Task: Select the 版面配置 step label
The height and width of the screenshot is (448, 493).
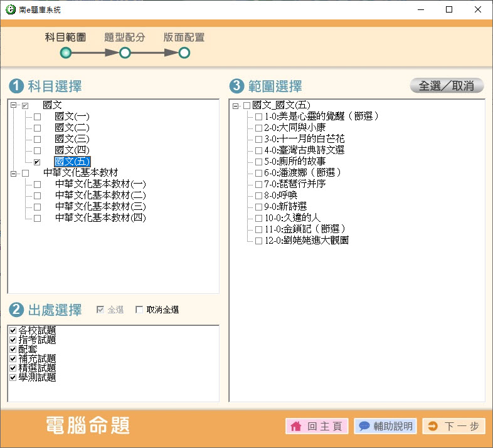Action: tap(184, 38)
